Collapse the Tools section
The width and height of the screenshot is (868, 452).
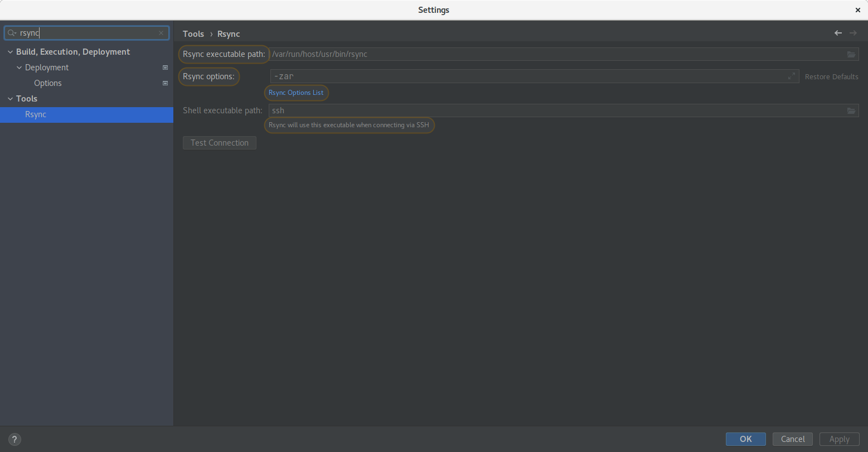[9, 98]
